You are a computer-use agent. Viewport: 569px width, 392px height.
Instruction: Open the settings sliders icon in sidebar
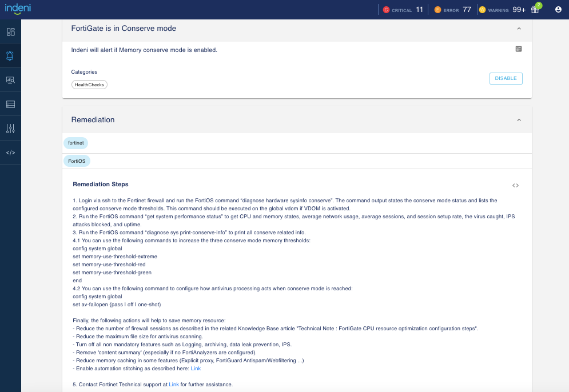10,129
